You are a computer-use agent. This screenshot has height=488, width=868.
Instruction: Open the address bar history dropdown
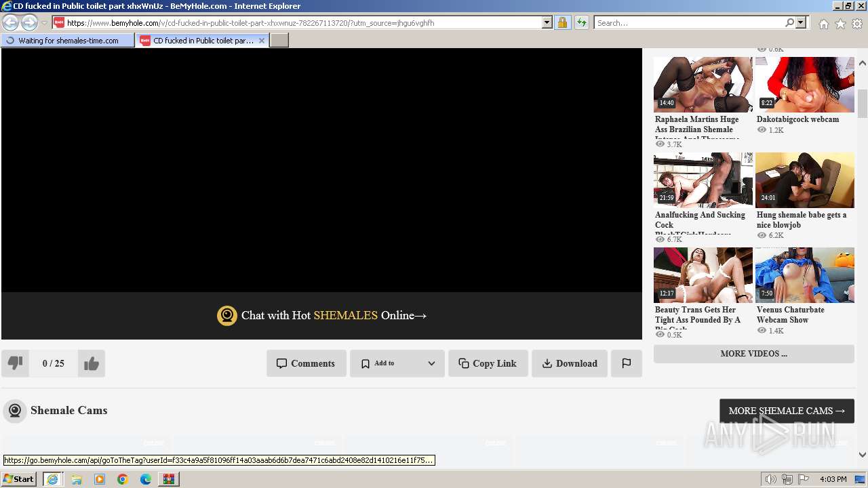pos(547,22)
